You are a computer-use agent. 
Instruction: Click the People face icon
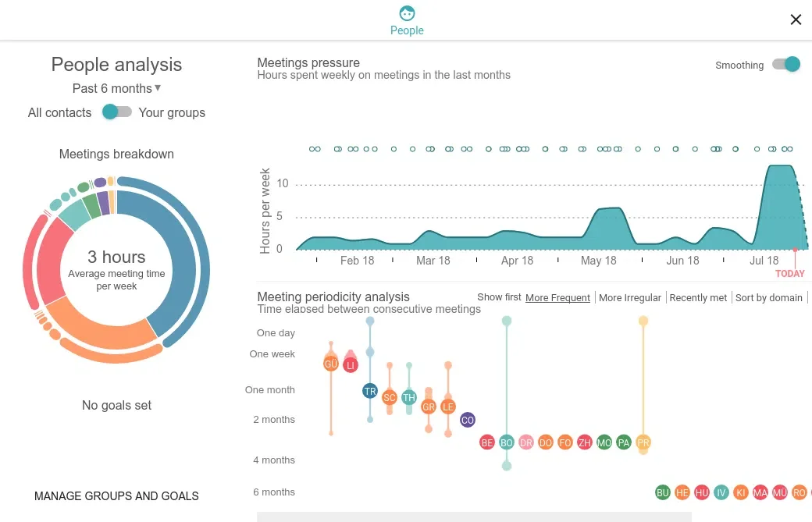coord(407,13)
